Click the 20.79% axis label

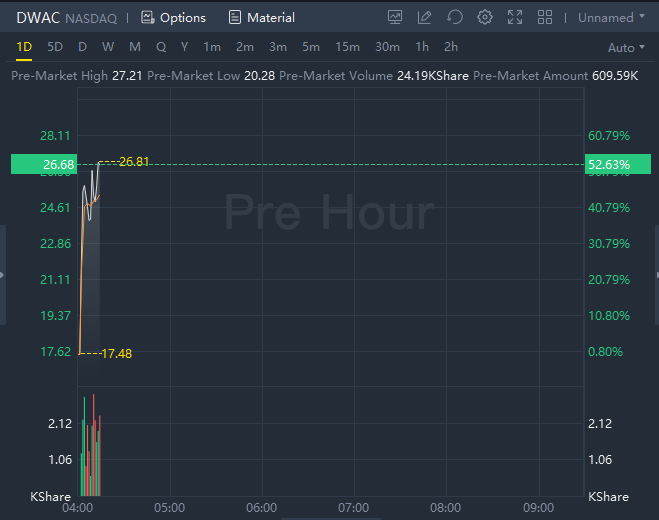[x=609, y=280]
